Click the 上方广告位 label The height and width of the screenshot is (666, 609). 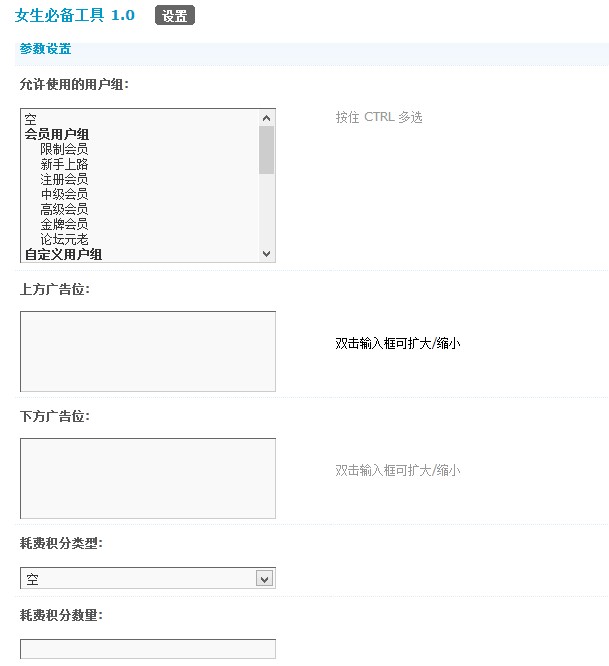click(x=55, y=289)
